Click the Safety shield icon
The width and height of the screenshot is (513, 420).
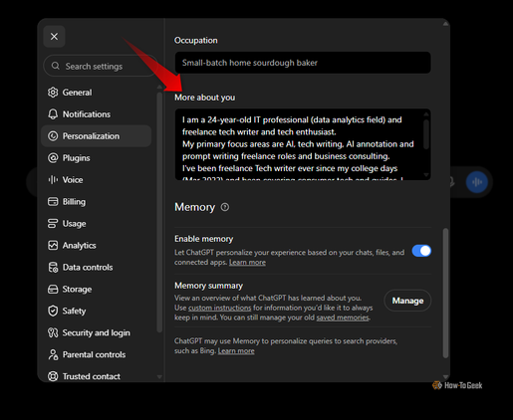point(53,311)
